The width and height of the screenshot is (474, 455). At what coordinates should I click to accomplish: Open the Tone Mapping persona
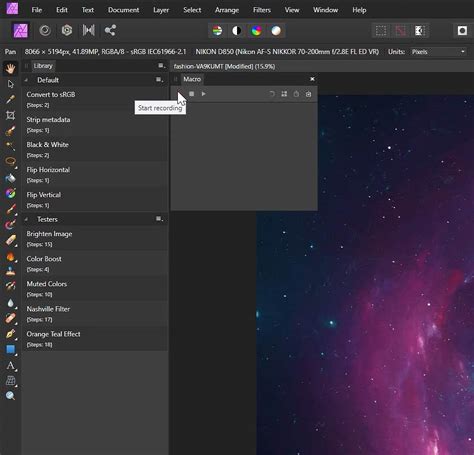tap(88, 31)
